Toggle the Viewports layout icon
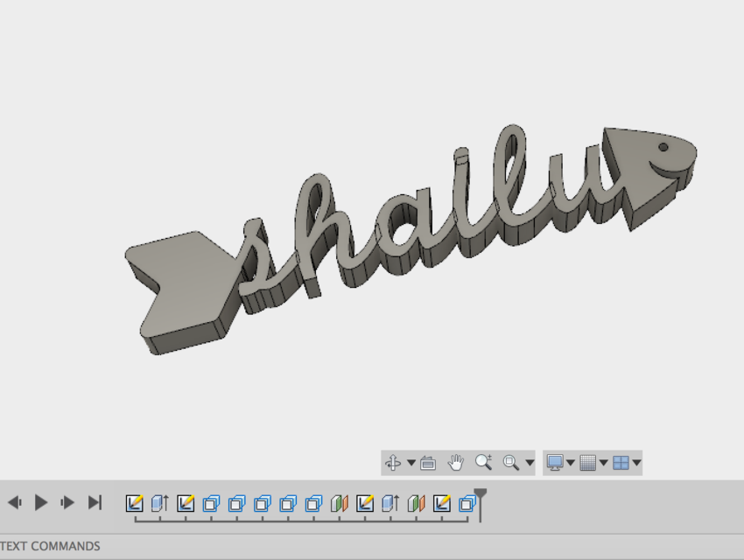The image size is (744, 560). [621, 461]
